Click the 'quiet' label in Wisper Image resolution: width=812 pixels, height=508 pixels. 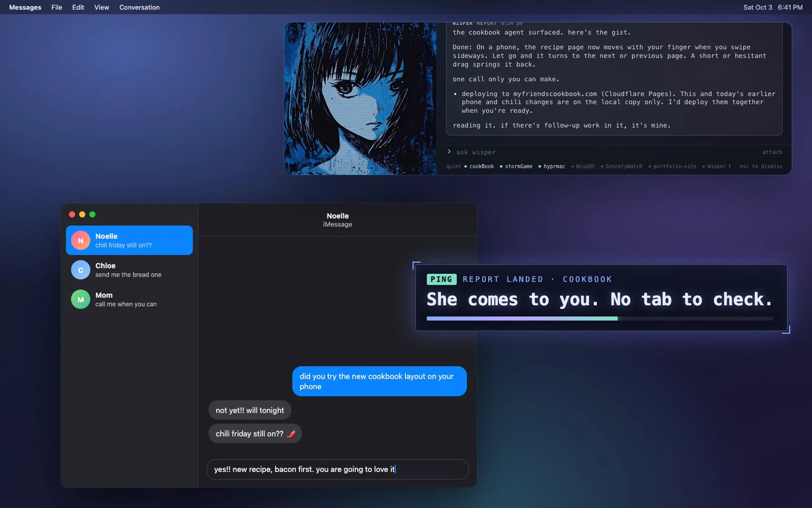tap(453, 166)
